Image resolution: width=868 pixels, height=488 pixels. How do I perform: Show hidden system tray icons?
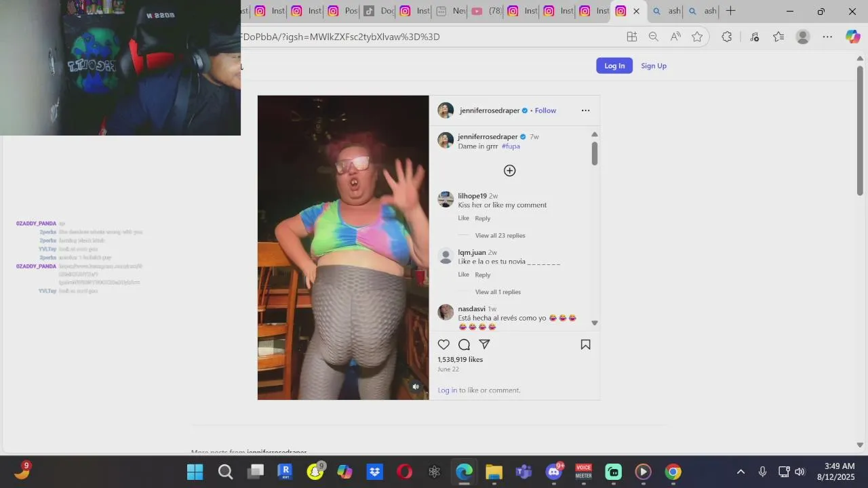coord(741,472)
